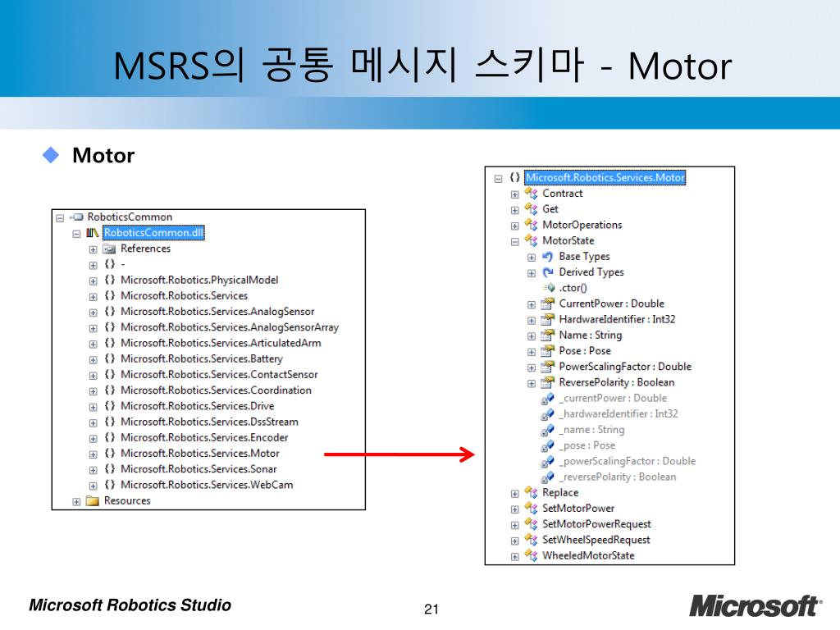Click namespace braces icon beside Microsoft.Robotics.PhysicalModel

coord(110,280)
